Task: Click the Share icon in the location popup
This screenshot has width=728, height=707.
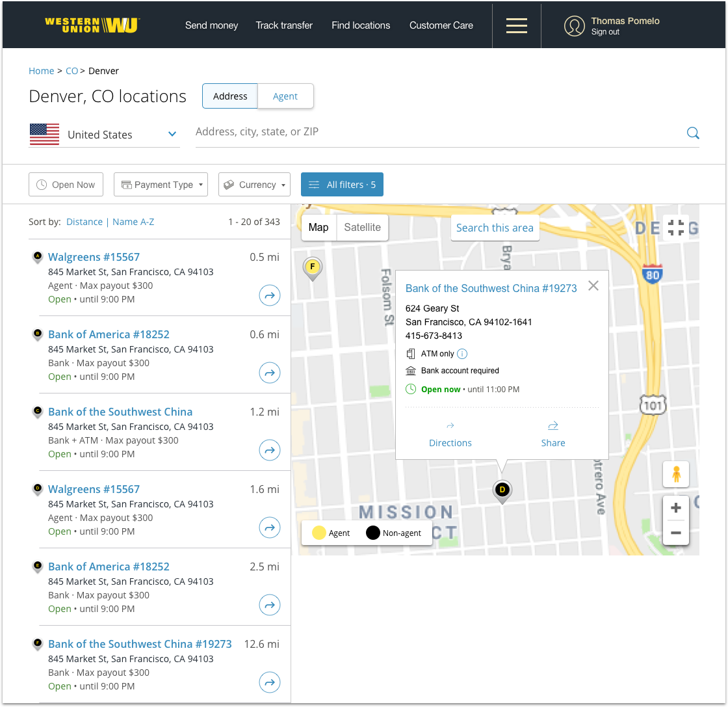Action: [552, 425]
